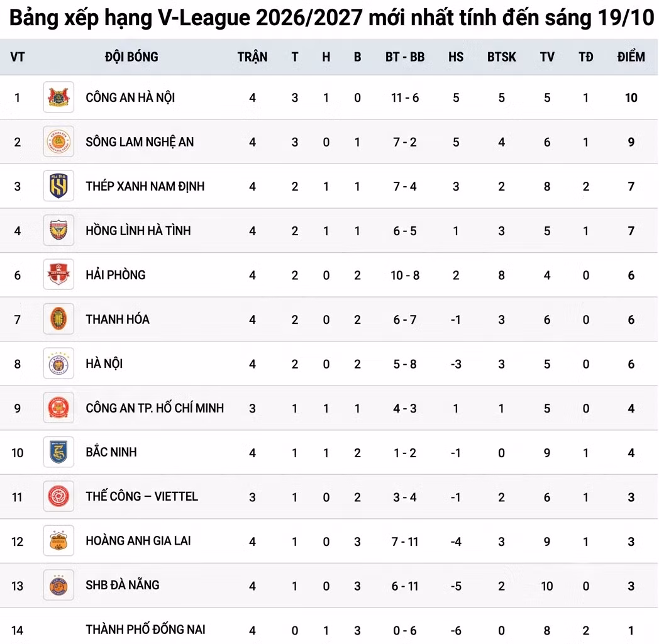
Task: Click the V-League 2026/2027 standings title
Action: point(331,18)
